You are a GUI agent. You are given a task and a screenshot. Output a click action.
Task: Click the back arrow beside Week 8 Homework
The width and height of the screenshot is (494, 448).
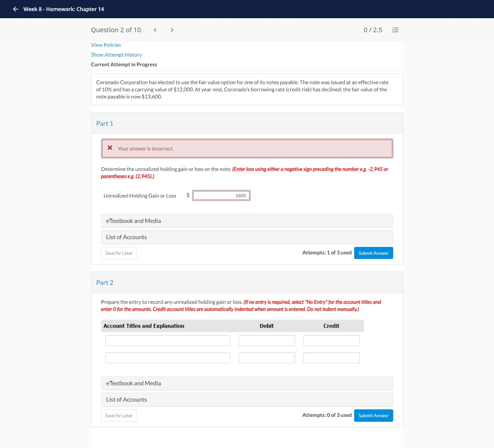pyautogui.click(x=15, y=9)
